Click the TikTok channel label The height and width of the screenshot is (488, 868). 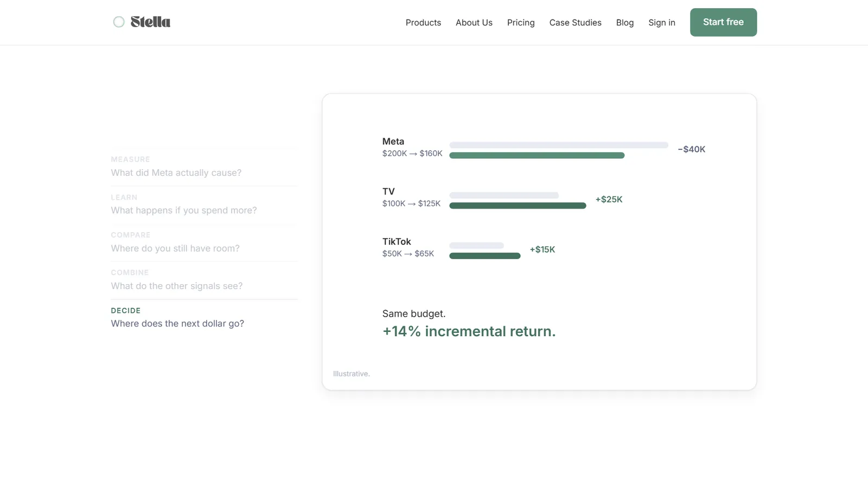coord(397,242)
